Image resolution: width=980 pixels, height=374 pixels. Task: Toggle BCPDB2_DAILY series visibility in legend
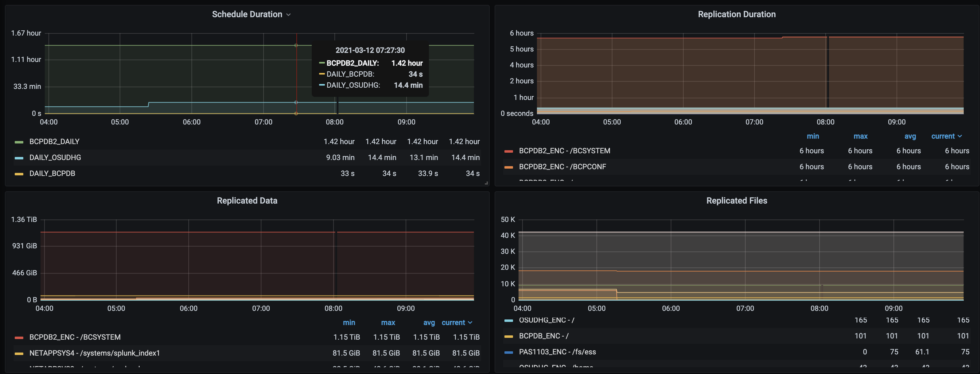(x=54, y=142)
